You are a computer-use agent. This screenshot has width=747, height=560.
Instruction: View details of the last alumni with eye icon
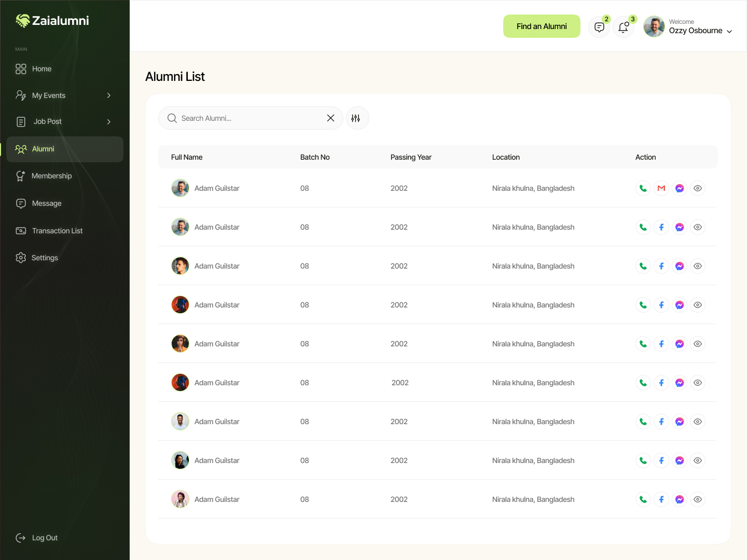(697, 499)
